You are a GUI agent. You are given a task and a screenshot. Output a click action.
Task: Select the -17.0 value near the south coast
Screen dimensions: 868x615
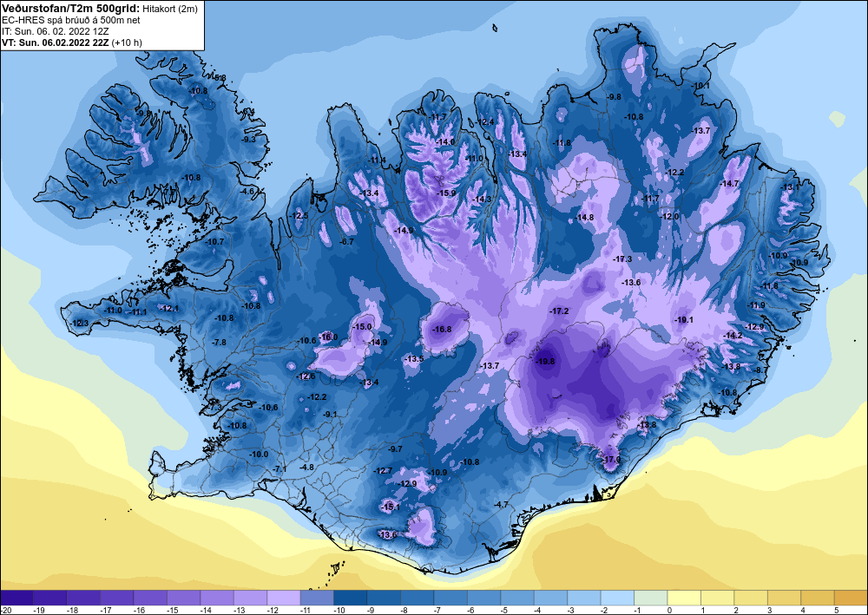[611, 460]
